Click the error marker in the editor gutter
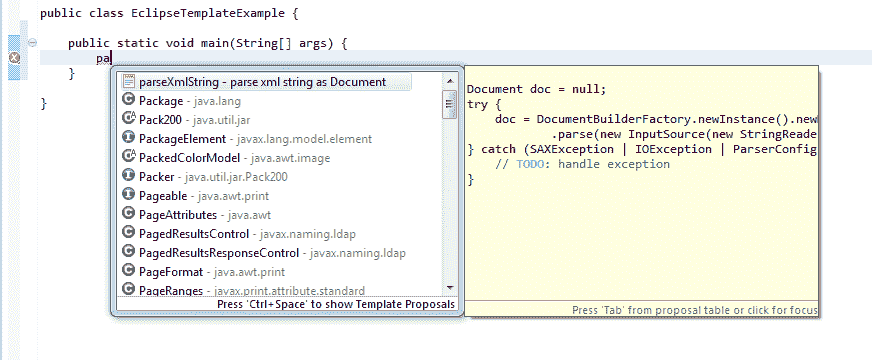 [15, 57]
